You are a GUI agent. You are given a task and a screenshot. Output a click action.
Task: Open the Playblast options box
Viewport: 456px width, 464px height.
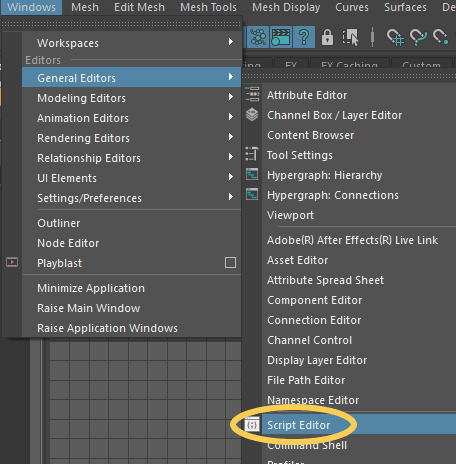pyautogui.click(x=230, y=263)
